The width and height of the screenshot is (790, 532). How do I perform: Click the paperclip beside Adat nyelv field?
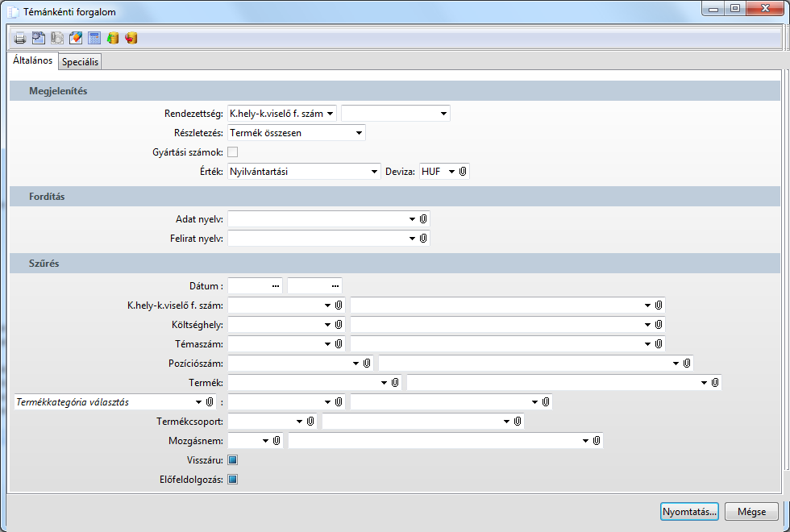click(423, 218)
